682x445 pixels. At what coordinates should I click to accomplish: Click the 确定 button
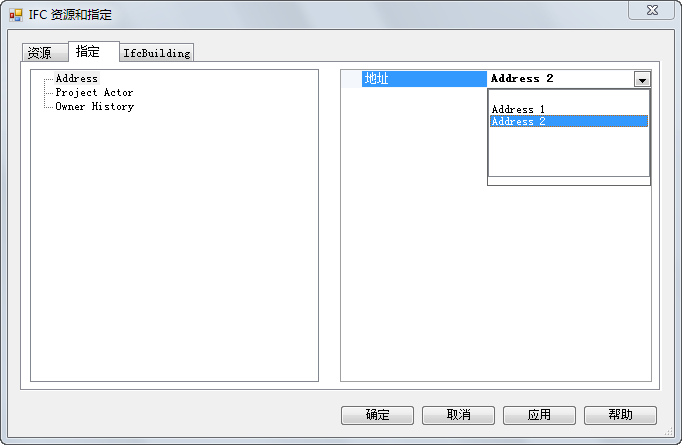point(377,415)
